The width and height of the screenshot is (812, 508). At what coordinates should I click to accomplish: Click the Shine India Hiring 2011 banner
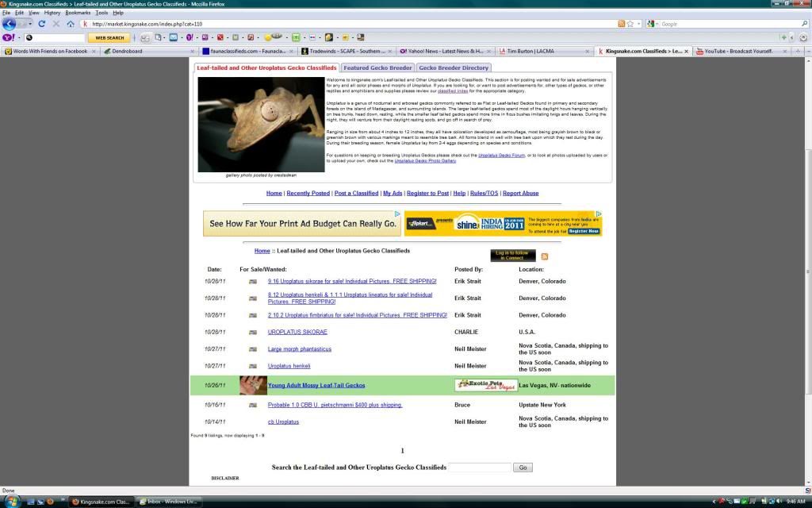[x=503, y=223]
